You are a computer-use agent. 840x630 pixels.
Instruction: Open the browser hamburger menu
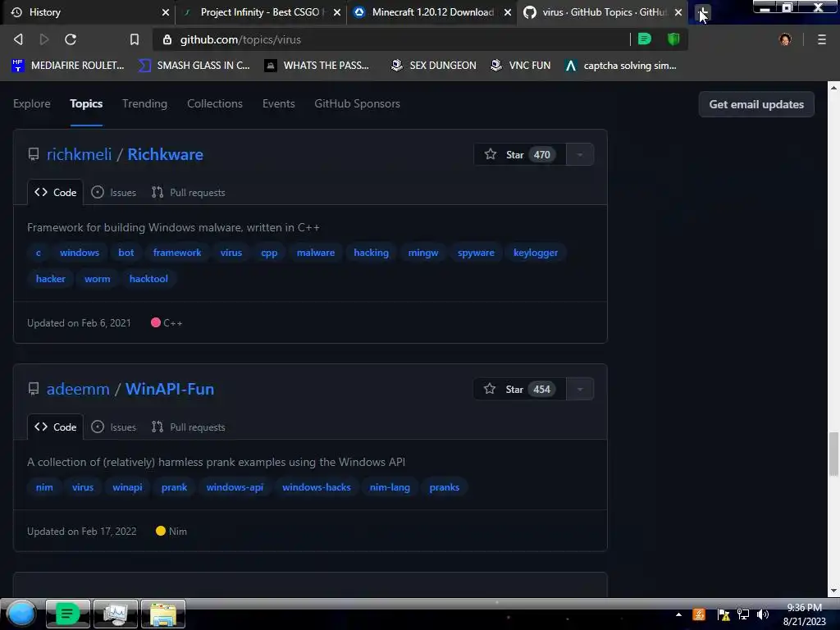click(822, 39)
